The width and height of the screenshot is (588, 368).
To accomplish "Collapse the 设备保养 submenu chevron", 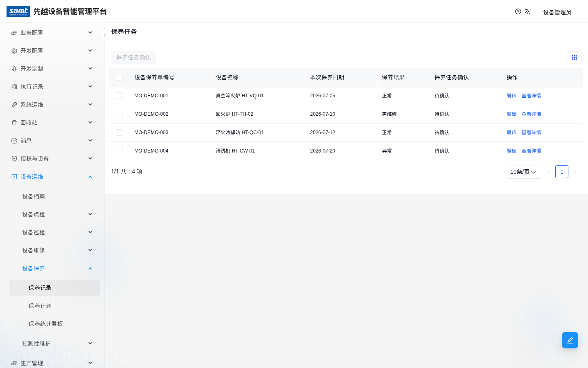I will tap(90, 268).
